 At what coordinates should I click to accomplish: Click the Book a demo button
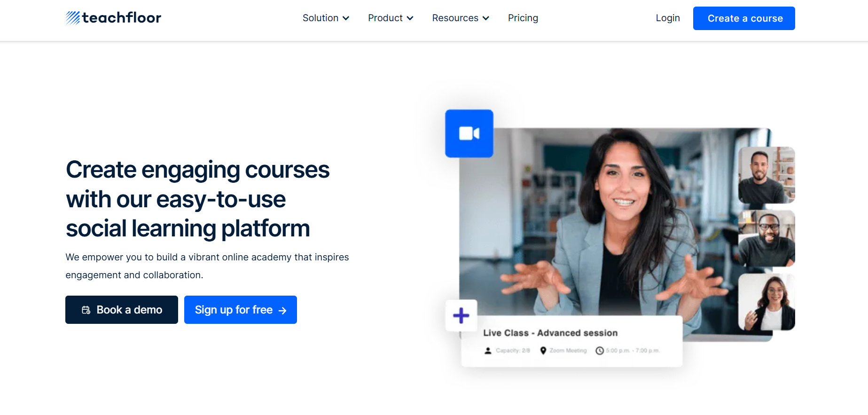pos(122,310)
